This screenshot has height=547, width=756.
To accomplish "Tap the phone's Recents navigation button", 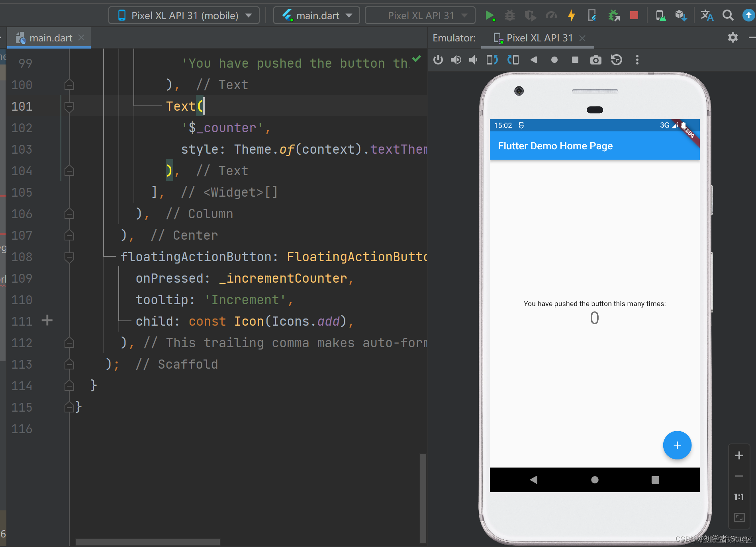I will (655, 480).
